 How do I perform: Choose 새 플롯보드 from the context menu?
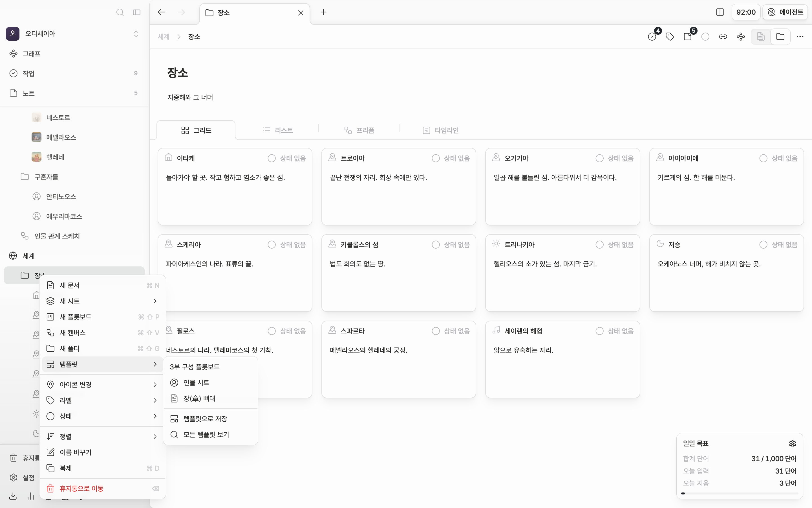point(103,317)
